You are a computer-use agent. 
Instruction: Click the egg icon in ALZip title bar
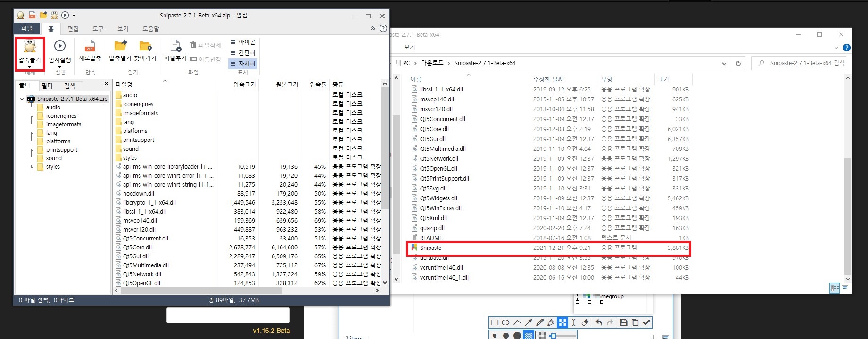(x=21, y=16)
